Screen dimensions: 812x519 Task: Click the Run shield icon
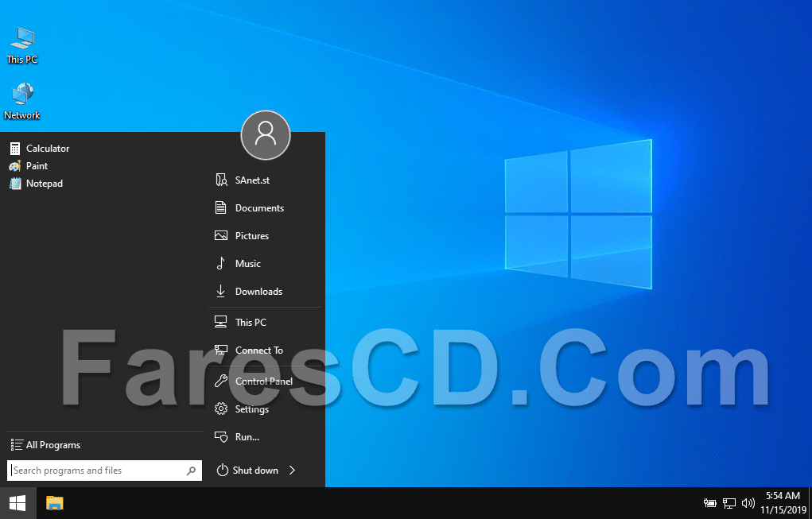tap(221, 436)
